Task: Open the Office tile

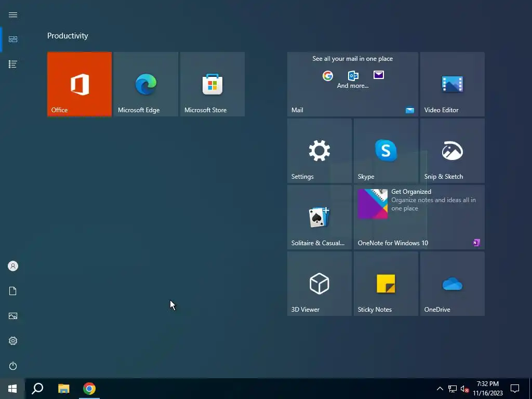Action: 79,84
